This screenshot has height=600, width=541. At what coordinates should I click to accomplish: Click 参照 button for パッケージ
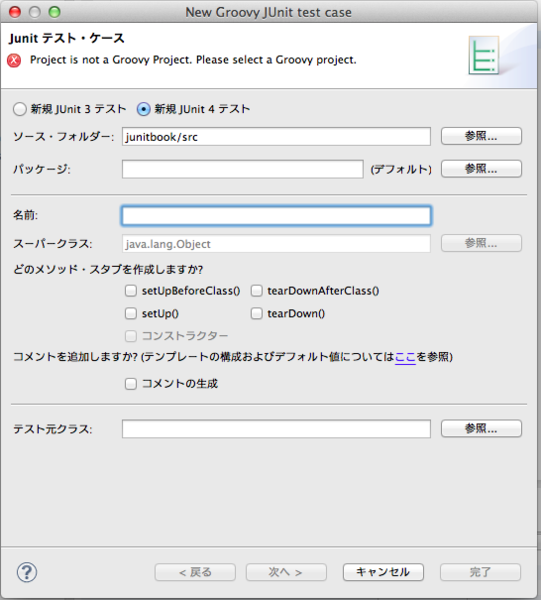(481, 169)
